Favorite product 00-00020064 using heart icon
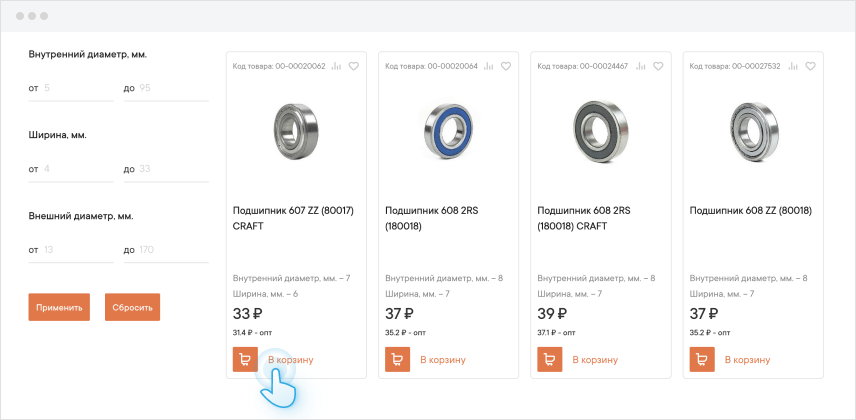 (x=506, y=66)
